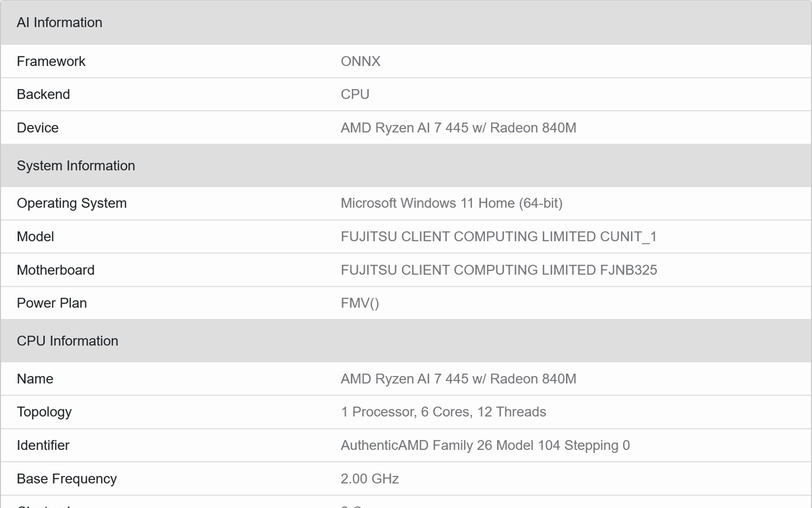Select the AuthenticAMD Family 26 identifier value
Screen dimensions: 812x508
pyautogui.click(x=485, y=445)
